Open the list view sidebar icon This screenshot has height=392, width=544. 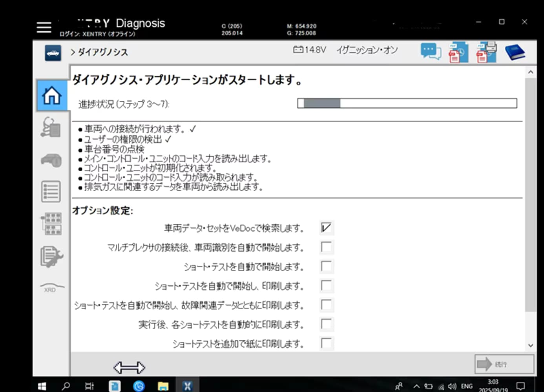click(51, 191)
